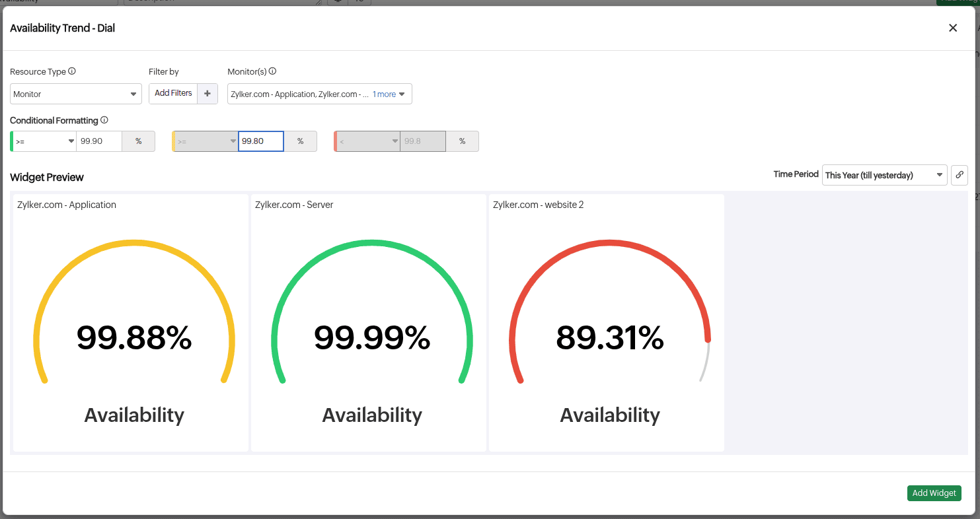Open the green condition operator dropdown
The height and width of the screenshot is (519, 980).
point(44,141)
